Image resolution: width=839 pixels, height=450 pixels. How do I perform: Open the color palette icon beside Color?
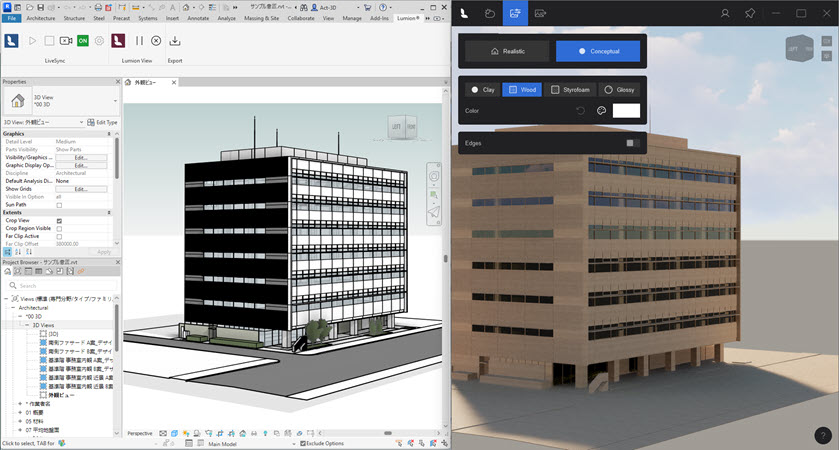(x=601, y=111)
